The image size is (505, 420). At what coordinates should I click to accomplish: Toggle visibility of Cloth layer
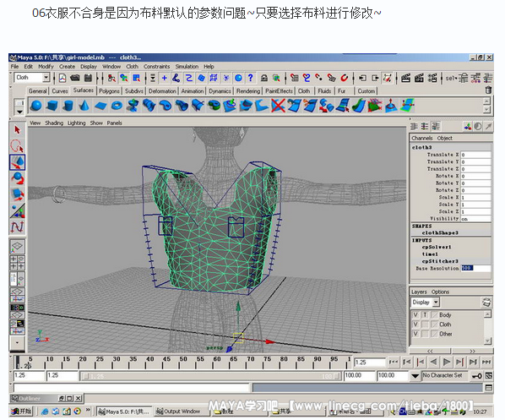pos(415,325)
